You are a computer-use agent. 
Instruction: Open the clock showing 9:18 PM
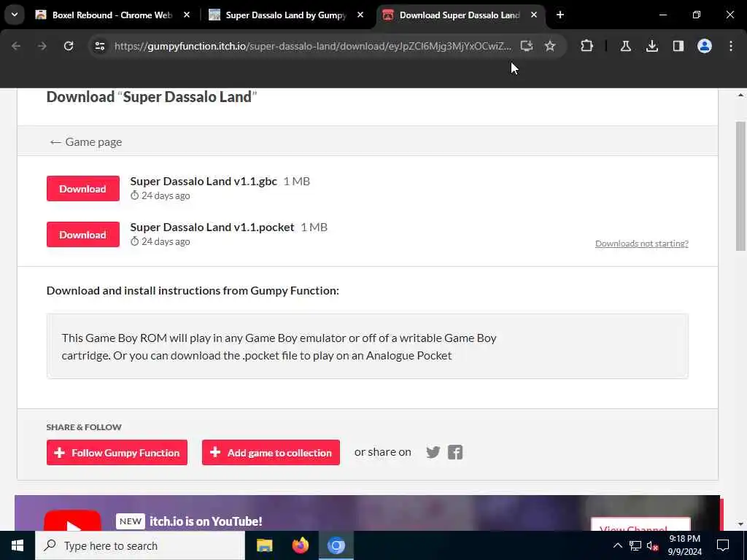coord(684,545)
